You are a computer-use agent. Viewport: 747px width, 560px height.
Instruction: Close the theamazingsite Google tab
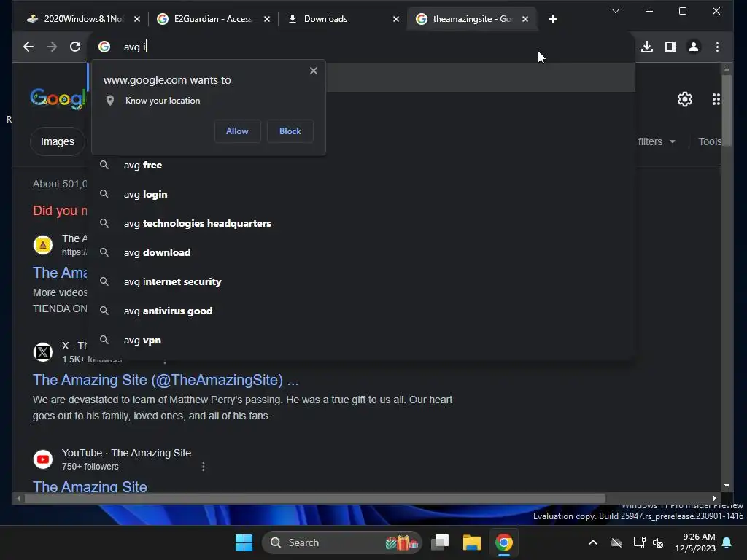[x=525, y=19]
